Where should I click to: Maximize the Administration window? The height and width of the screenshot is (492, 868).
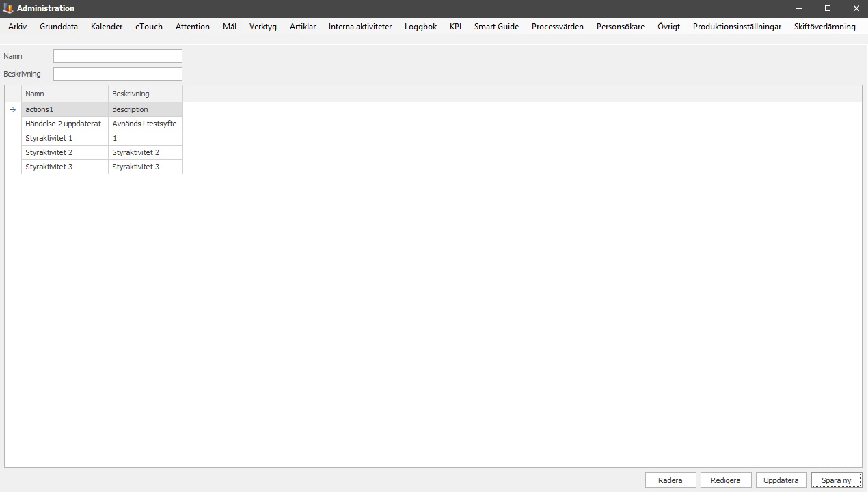pyautogui.click(x=828, y=8)
